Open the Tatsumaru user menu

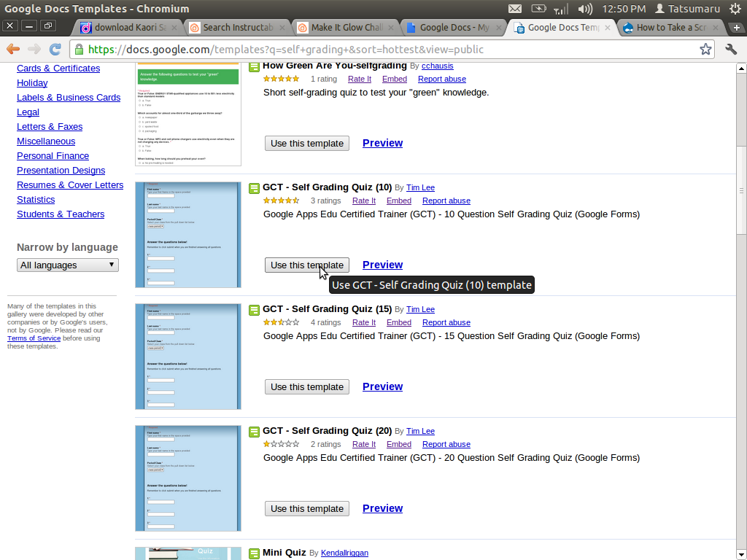tap(688, 9)
